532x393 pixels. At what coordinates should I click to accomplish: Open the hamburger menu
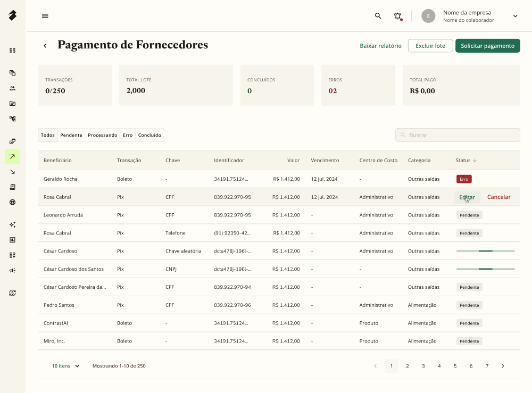[x=45, y=16]
